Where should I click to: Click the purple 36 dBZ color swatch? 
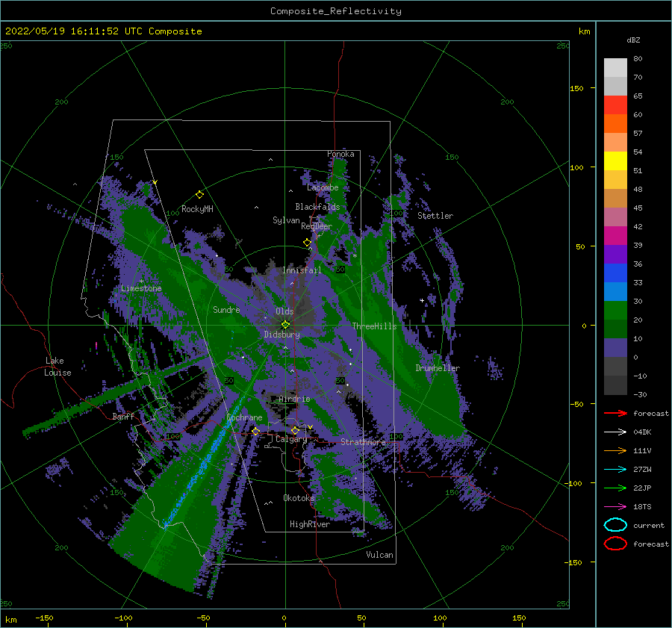click(615, 254)
